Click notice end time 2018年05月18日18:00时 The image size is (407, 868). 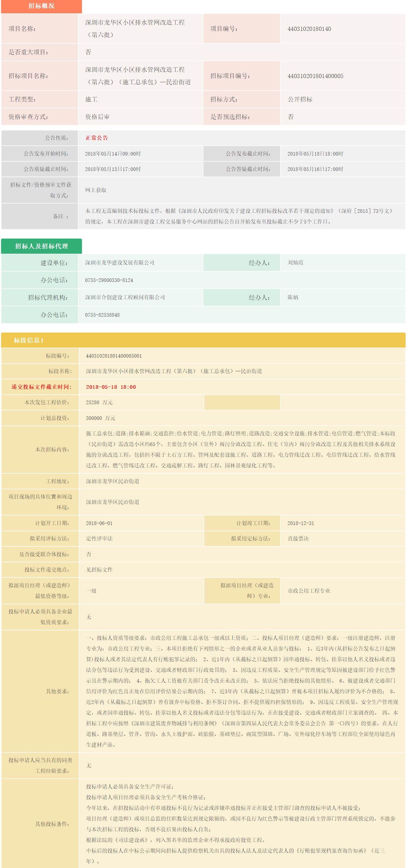pyautogui.click(x=315, y=154)
